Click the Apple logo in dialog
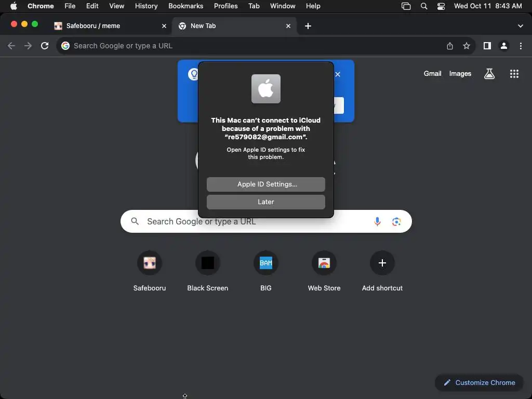532x399 pixels. 265,89
